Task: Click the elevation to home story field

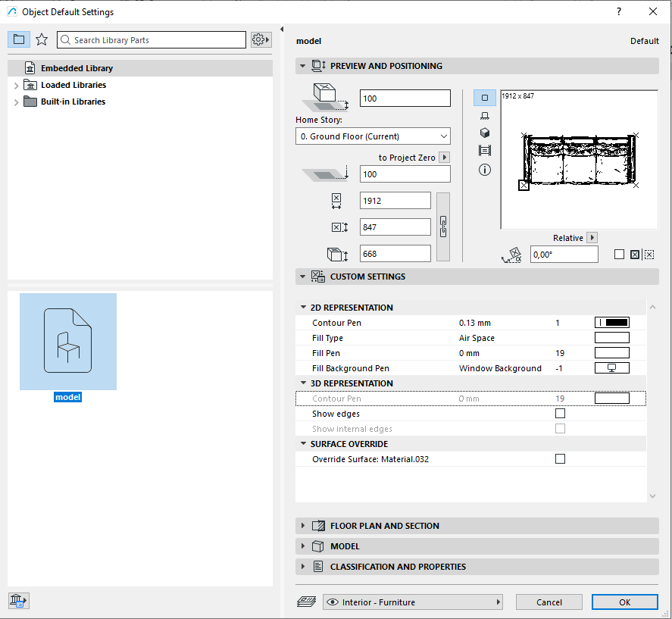Action: [405, 98]
